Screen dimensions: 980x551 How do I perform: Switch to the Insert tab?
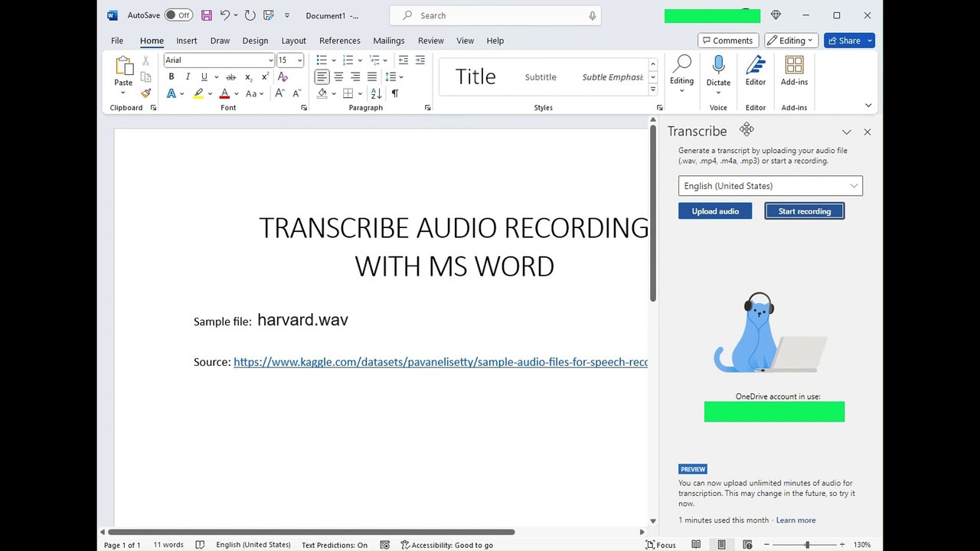[187, 41]
